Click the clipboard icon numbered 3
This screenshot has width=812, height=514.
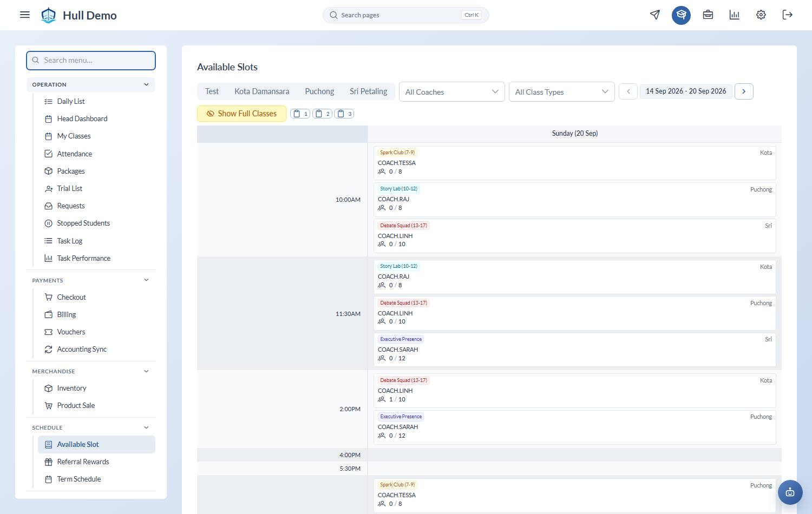pos(344,114)
